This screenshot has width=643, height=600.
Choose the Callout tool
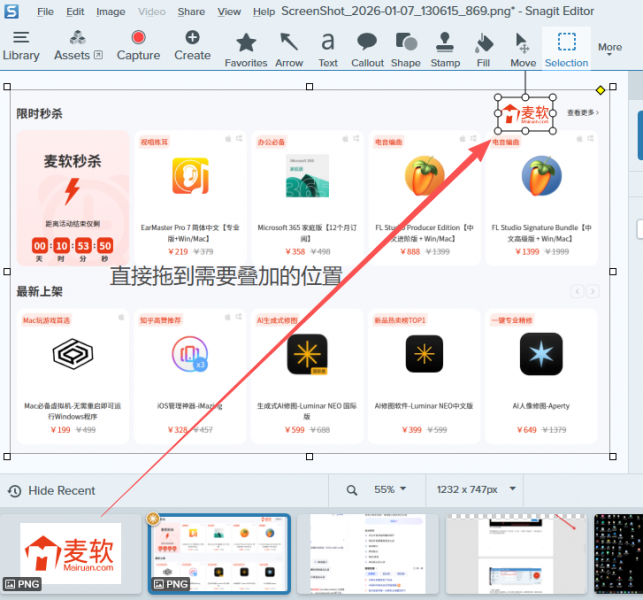coord(367,48)
